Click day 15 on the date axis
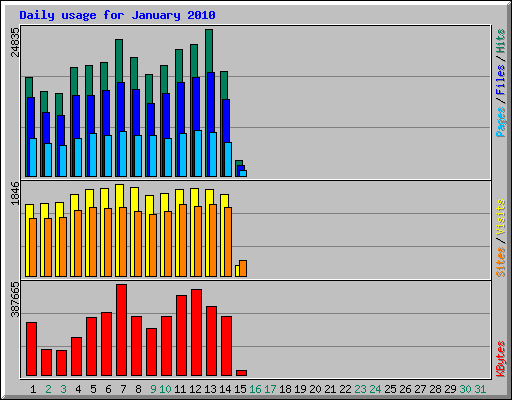512x400 pixels. point(240,389)
